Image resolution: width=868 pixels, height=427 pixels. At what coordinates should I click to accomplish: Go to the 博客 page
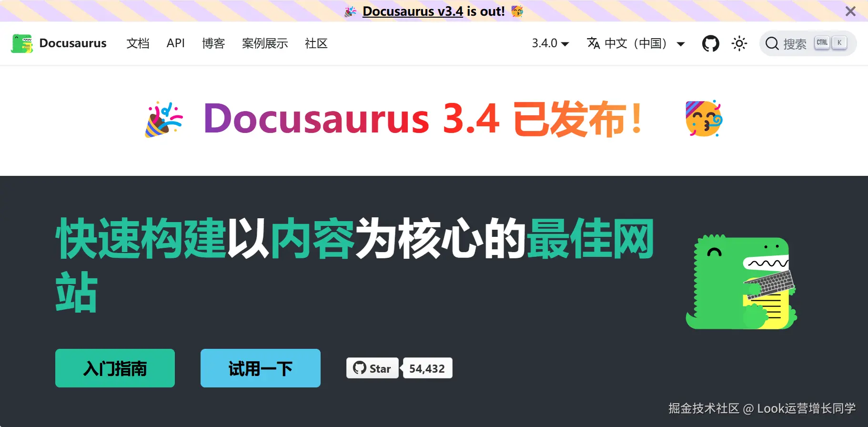[x=213, y=43]
